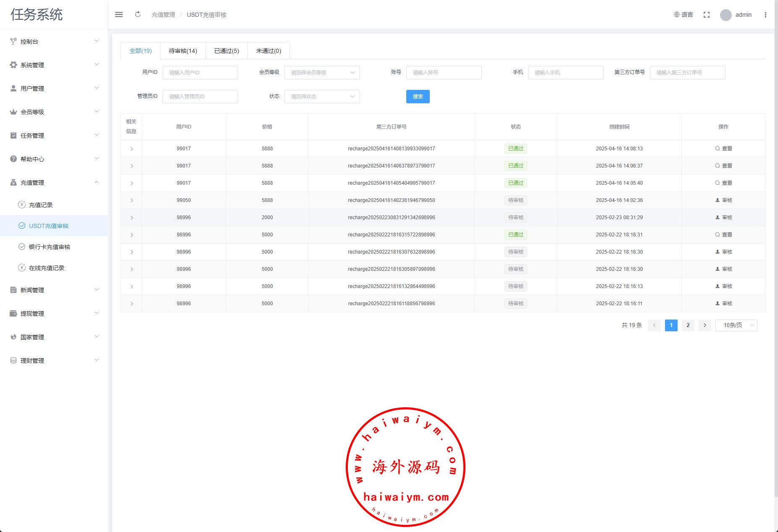Click the blue 搜索 button

pyautogui.click(x=418, y=97)
